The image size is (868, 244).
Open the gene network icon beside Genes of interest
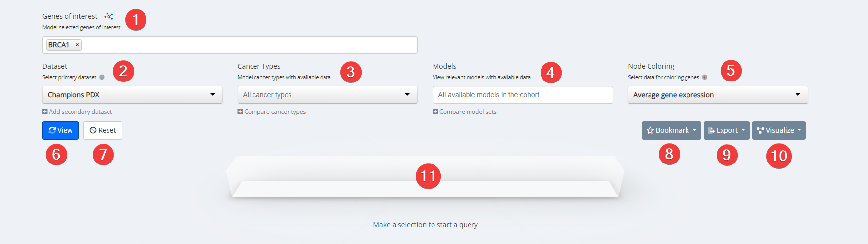pos(109,16)
